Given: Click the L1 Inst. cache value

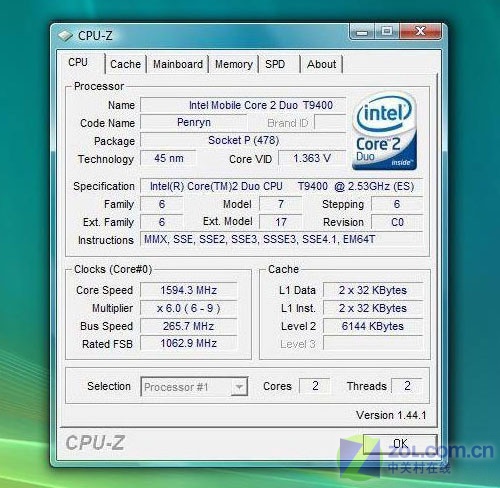Looking at the screenshot, I should [373, 308].
